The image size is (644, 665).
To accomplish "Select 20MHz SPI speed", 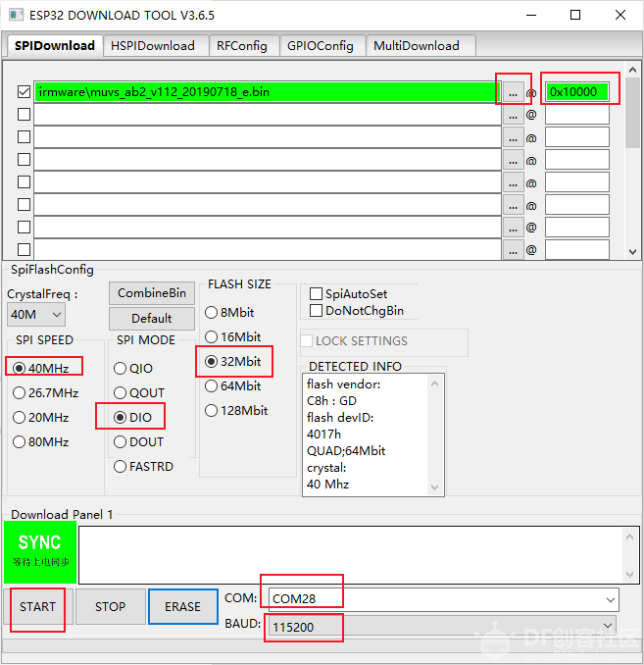I will click(x=41, y=417).
